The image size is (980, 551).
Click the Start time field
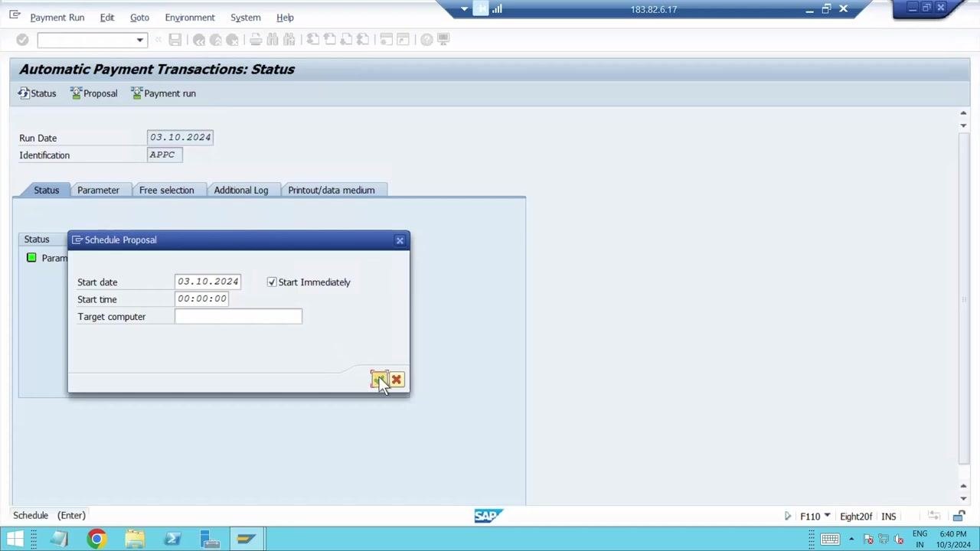pyautogui.click(x=201, y=299)
